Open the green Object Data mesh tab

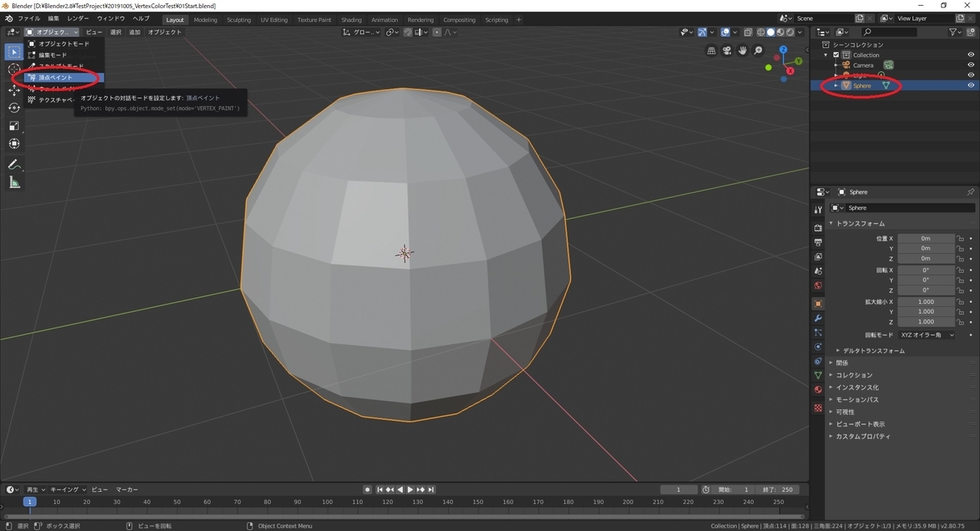pyautogui.click(x=818, y=375)
